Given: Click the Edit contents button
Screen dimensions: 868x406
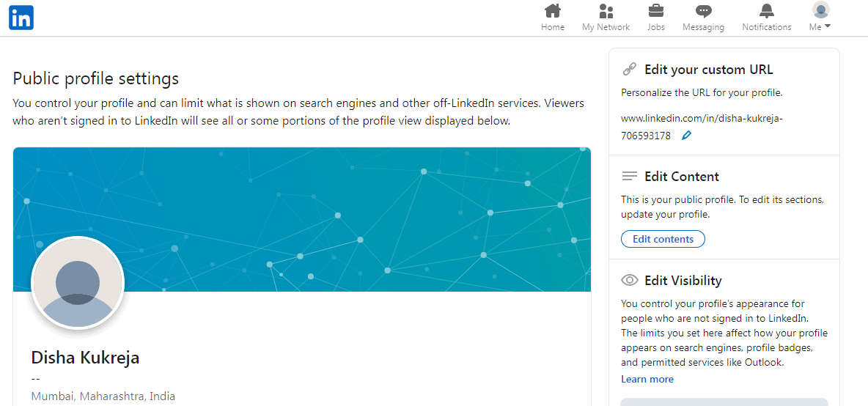Looking at the screenshot, I should [663, 239].
